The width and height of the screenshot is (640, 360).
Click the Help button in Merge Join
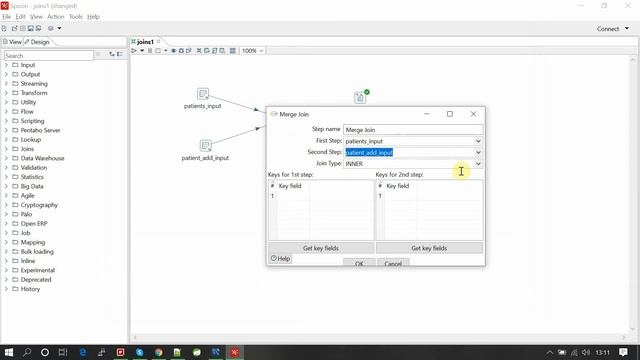click(x=280, y=258)
